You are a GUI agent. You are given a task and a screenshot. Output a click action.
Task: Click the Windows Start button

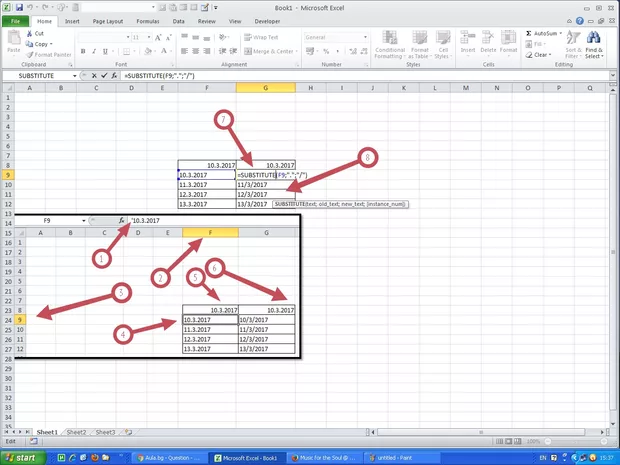coord(22,456)
